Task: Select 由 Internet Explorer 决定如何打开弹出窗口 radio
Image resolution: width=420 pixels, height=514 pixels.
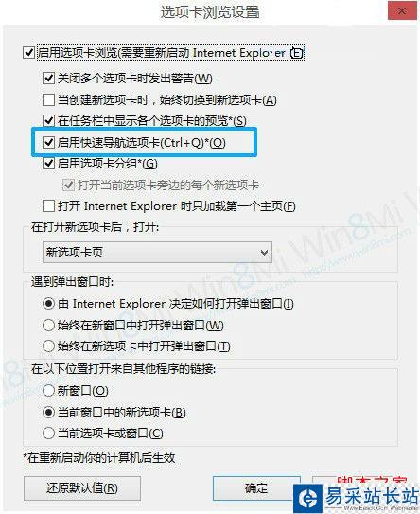Action: pos(48,304)
